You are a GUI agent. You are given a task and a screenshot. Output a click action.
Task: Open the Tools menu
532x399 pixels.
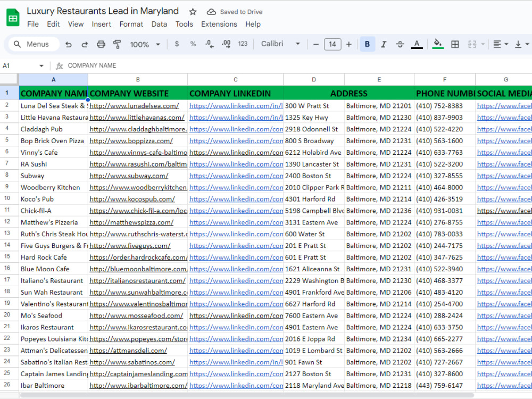[184, 24]
